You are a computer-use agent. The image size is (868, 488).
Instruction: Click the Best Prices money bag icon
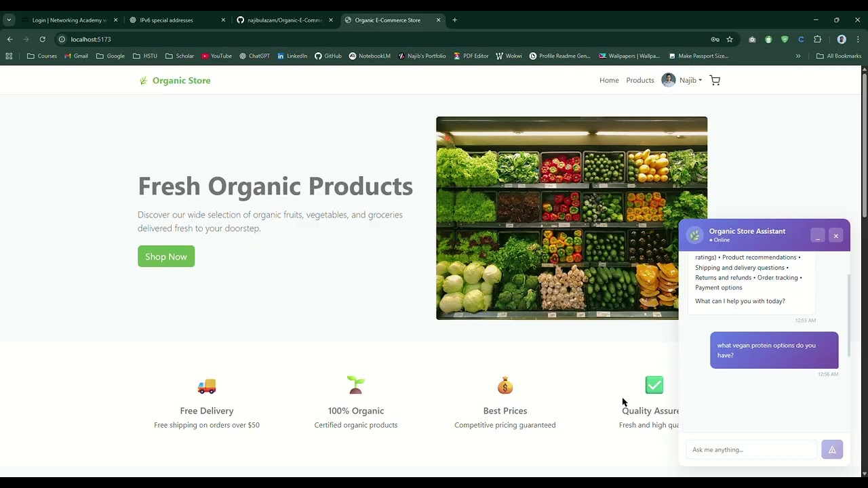coord(505,386)
